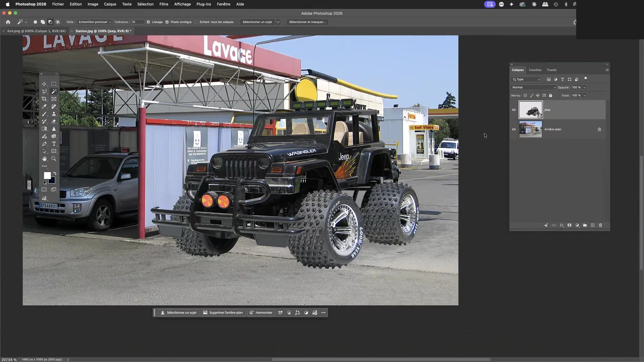This screenshot has height=362, width=644.
Task: Select the Rectangle shape tool
Action: 54,151
